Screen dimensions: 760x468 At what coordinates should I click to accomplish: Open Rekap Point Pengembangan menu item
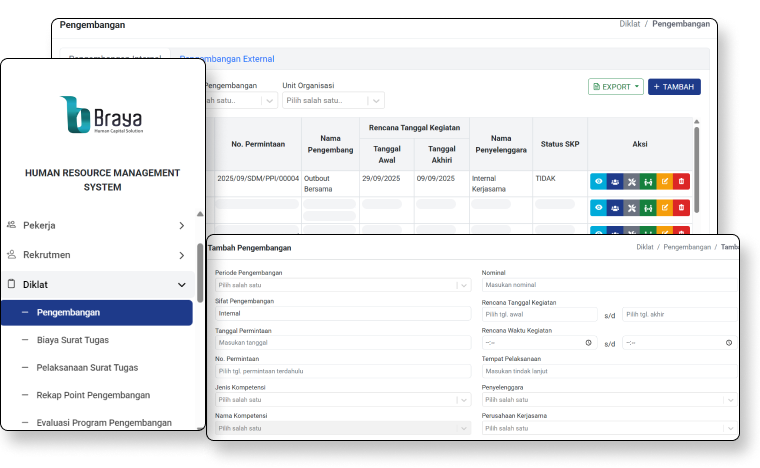click(x=93, y=395)
